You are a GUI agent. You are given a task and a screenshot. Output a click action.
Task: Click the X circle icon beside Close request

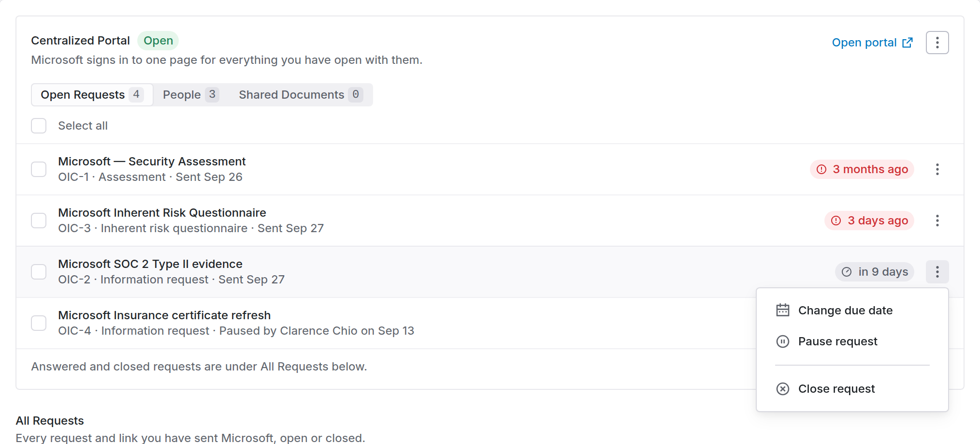pos(783,389)
